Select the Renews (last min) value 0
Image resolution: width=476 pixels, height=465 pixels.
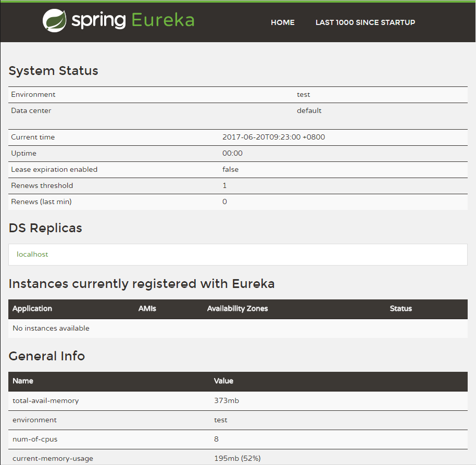coord(224,202)
